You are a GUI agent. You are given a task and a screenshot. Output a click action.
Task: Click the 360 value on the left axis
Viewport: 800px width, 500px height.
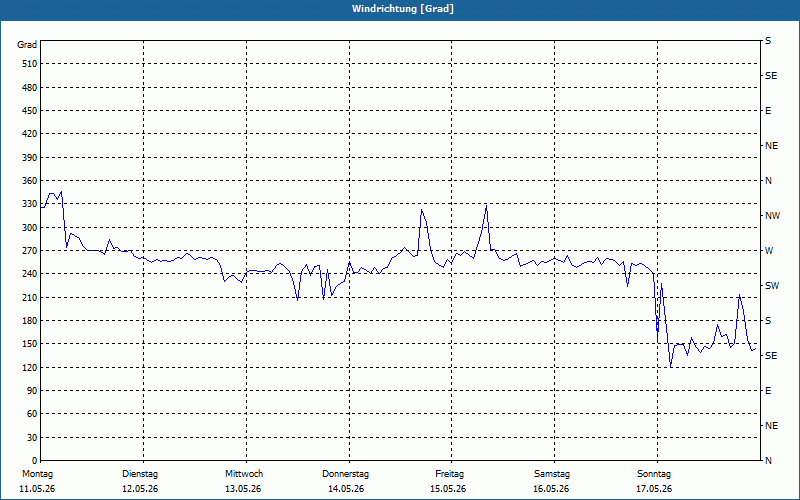point(30,181)
